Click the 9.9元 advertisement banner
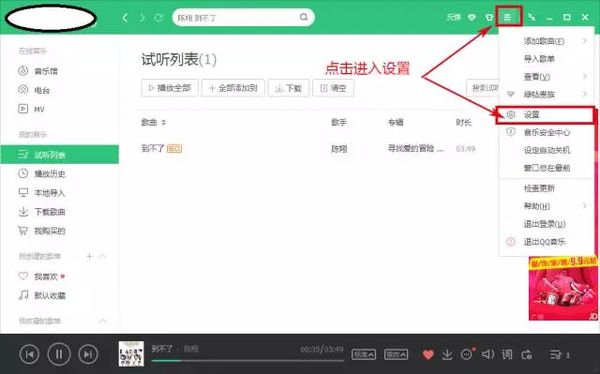This screenshot has height=374, width=600. tap(562, 288)
